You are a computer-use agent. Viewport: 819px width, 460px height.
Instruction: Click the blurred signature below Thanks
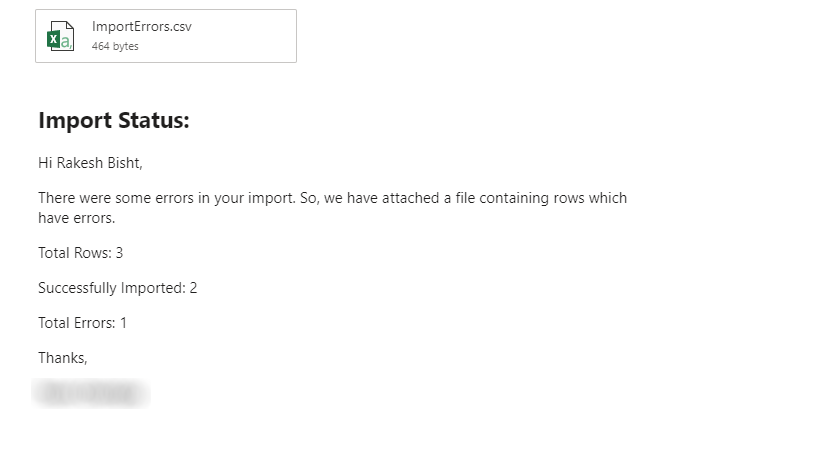click(x=92, y=394)
